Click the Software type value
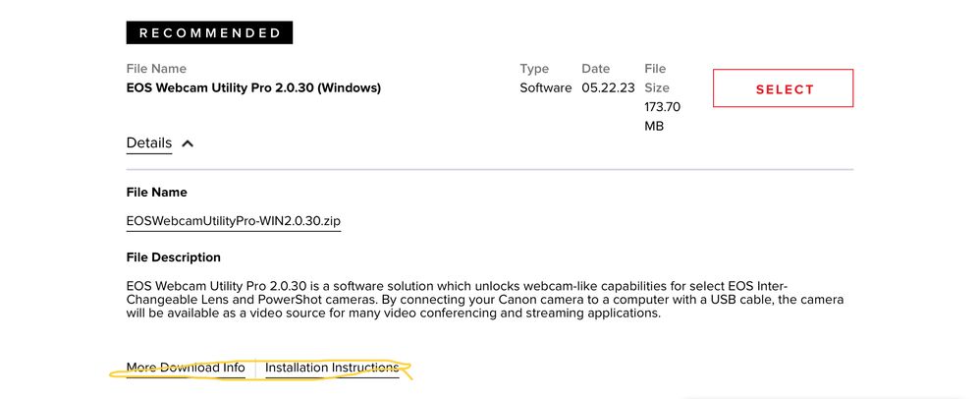This screenshot has height=399, width=980. (545, 87)
